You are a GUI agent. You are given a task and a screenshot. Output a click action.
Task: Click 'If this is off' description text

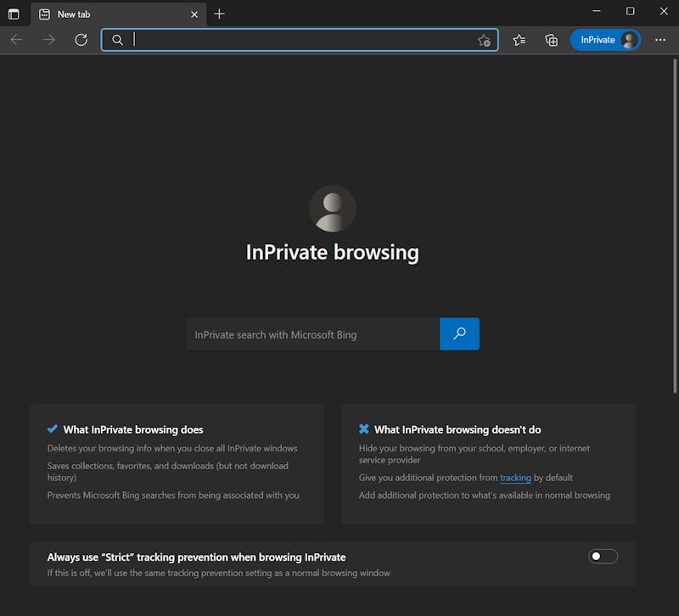[x=219, y=573]
